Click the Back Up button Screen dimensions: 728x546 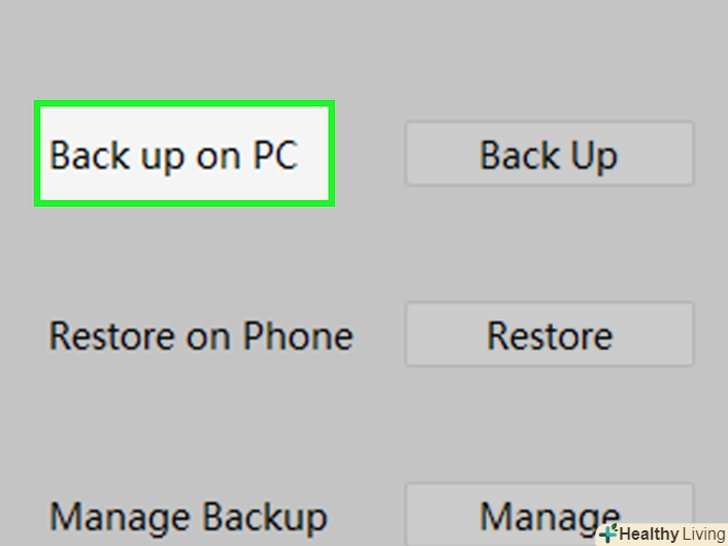click(x=549, y=155)
